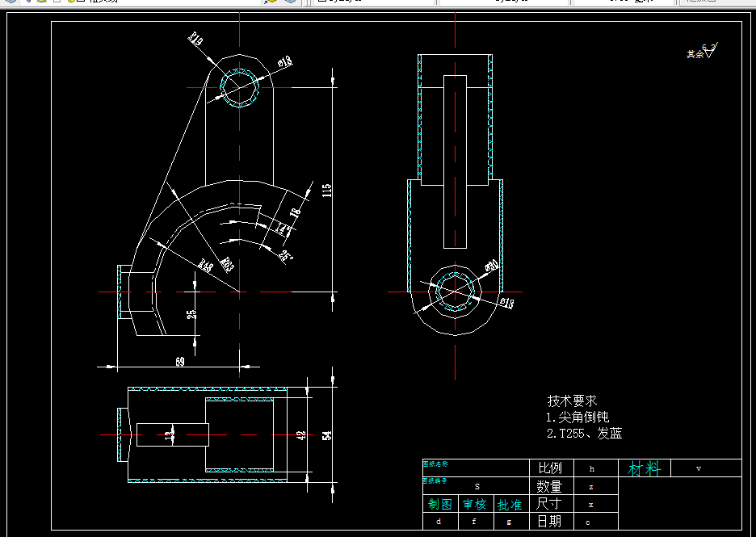Select the 日期 cell in title block

tap(550, 521)
